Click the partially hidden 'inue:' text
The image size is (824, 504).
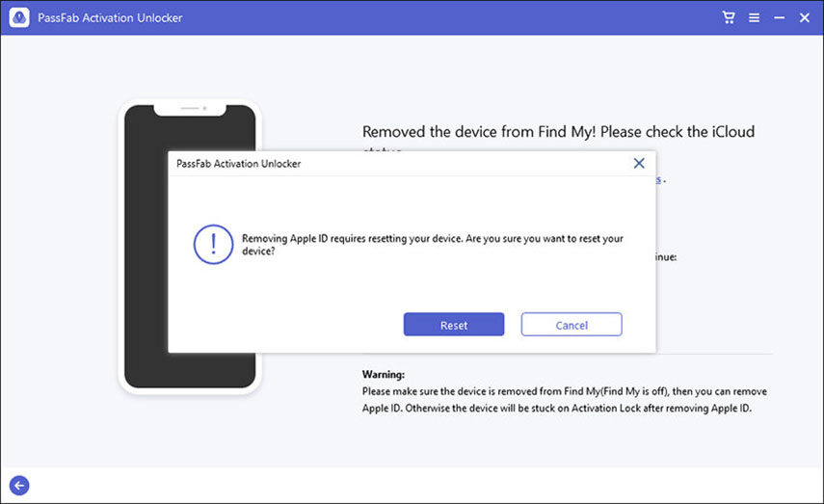click(667, 257)
